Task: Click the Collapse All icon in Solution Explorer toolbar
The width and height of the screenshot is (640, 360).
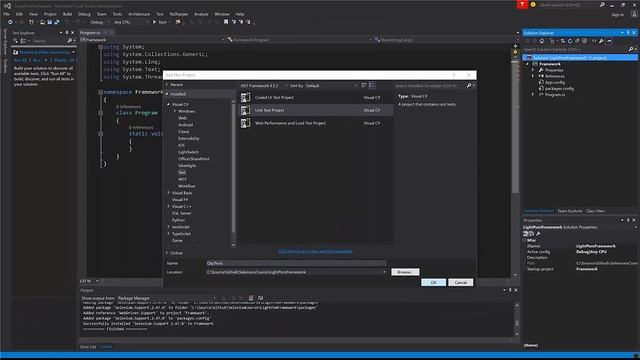Action: (577, 41)
